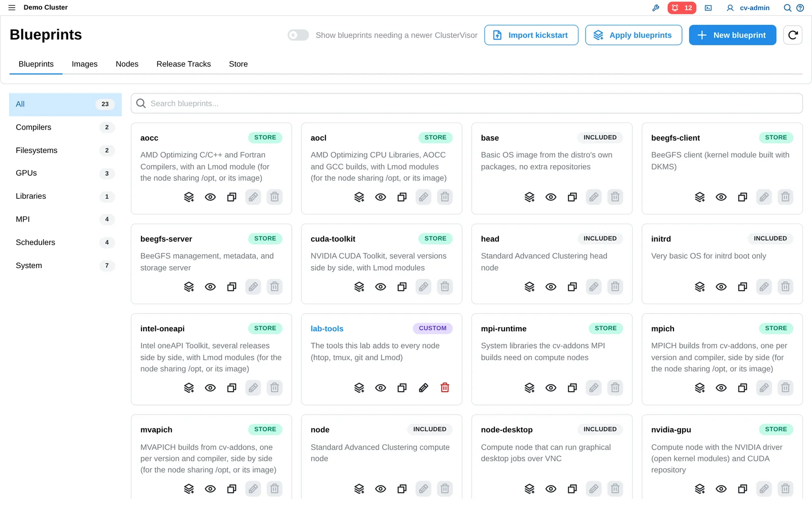The width and height of the screenshot is (812, 508).
Task: Open the Store tab
Action: (239, 64)
